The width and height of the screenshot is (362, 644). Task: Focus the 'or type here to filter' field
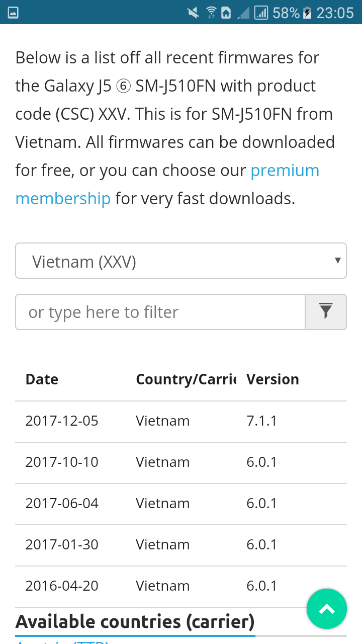pos(160,312)
